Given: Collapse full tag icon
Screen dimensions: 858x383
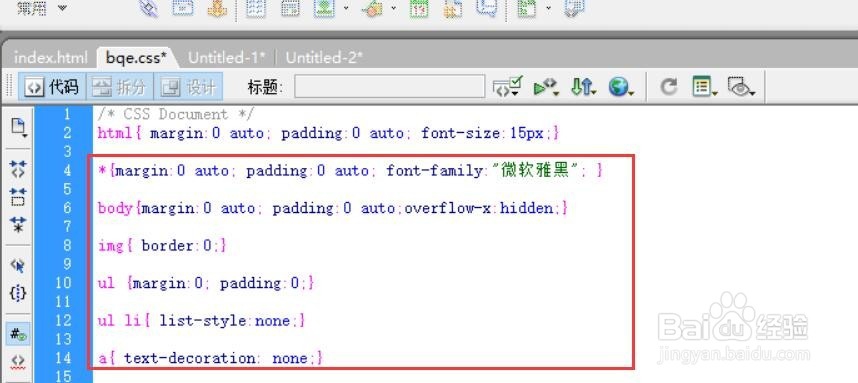Looking at the screenshot, I should coord(18,169).
